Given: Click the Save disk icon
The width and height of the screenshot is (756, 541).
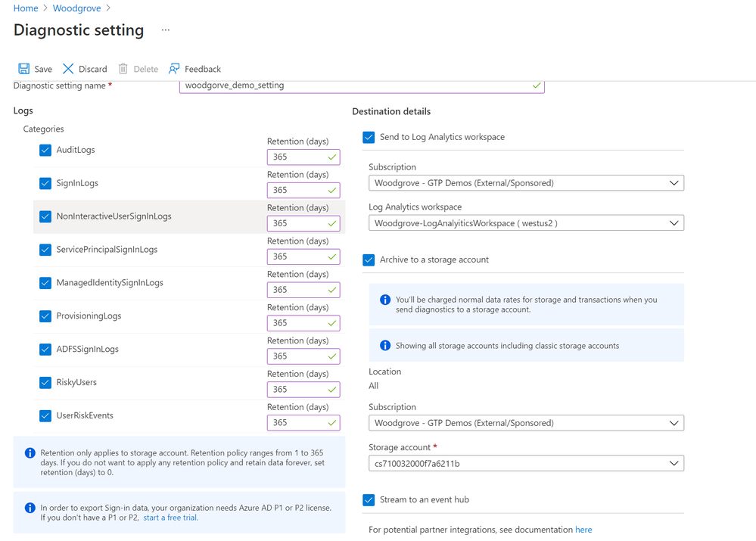Looking at the screenshot, I should (x=23, y=69).
